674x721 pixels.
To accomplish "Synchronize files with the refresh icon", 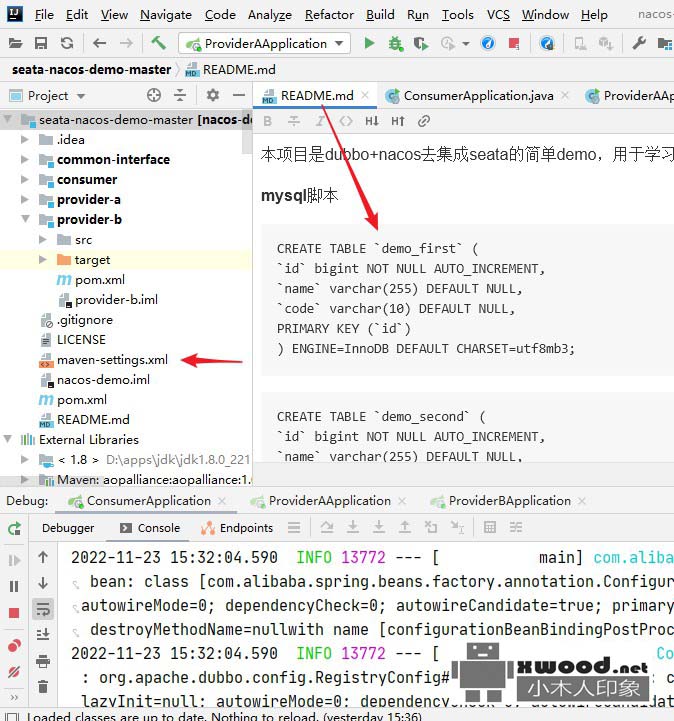I will pos(67,43).
